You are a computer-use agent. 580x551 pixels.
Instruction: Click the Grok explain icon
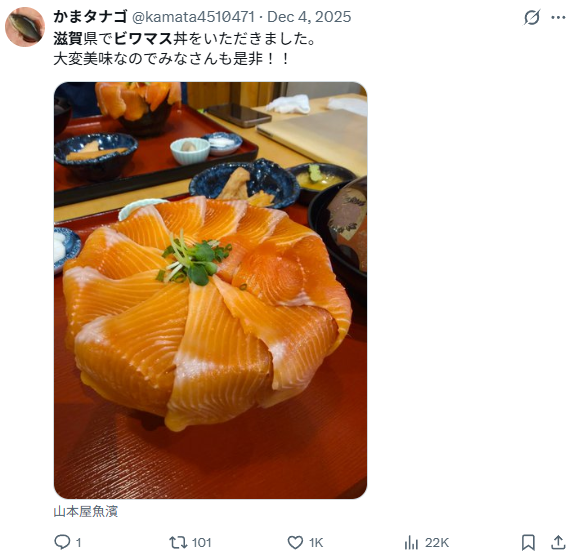[x=532, y=17]
